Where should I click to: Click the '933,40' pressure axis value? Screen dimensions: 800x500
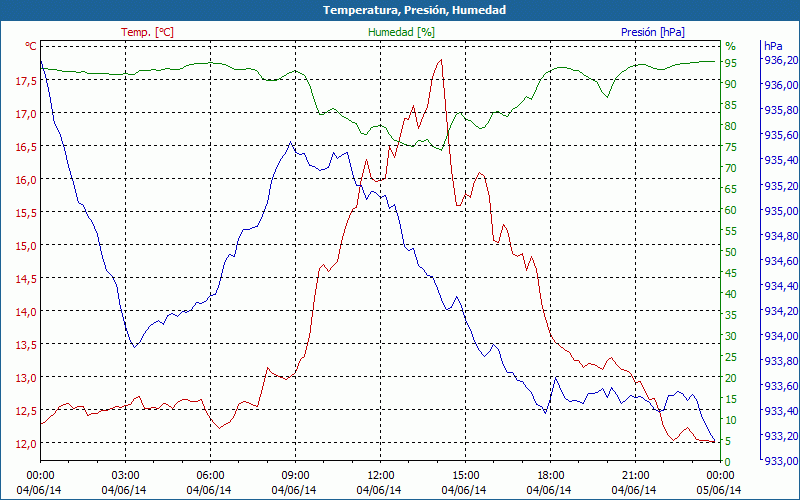tap(780, 411)
